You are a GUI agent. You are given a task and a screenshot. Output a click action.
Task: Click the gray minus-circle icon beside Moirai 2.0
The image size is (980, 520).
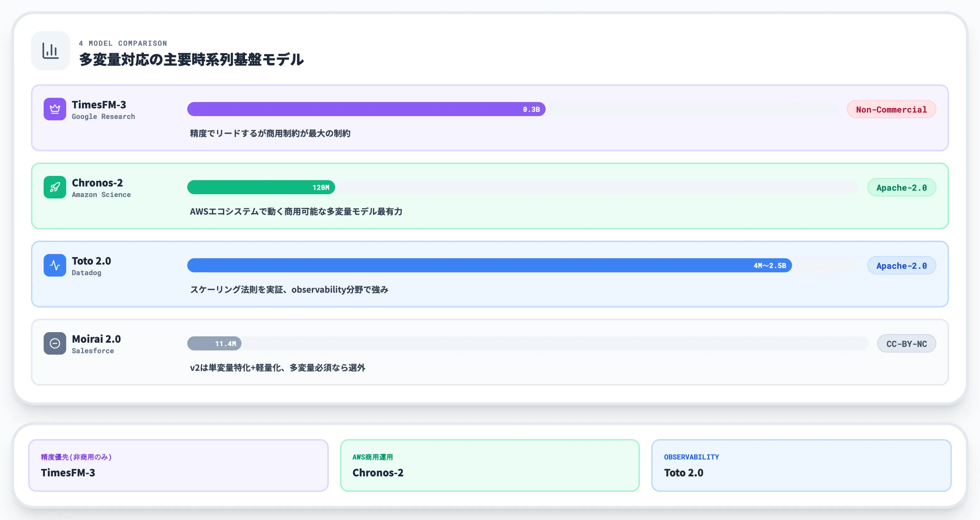coord(55,343)
